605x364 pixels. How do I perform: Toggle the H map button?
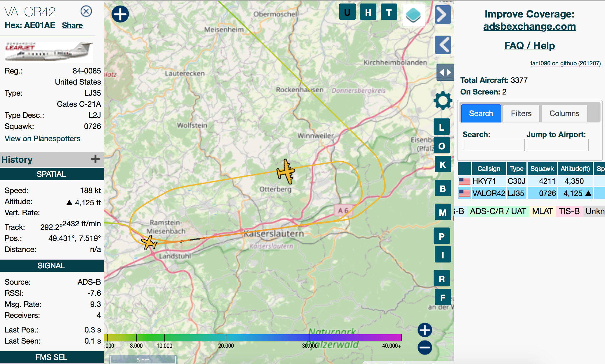point(368,12)
